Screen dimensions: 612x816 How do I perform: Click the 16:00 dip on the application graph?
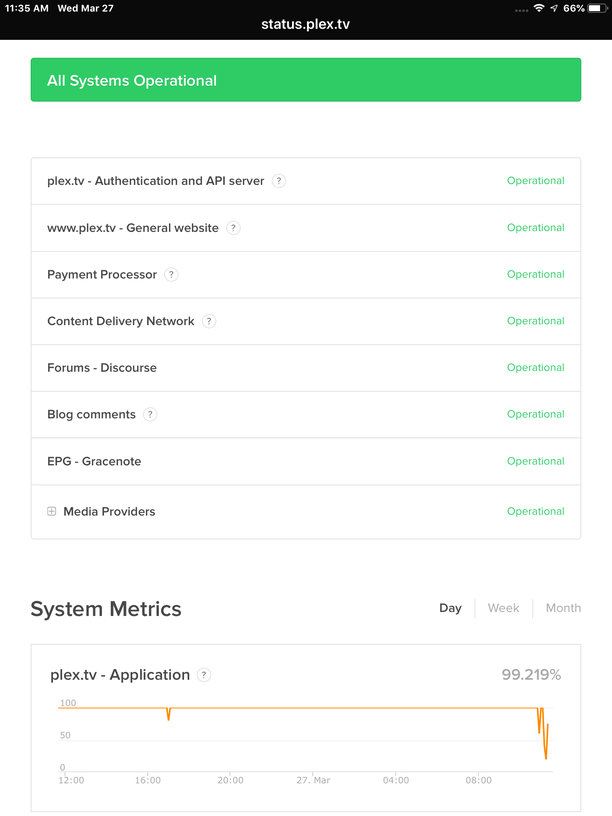coord(168,714)
